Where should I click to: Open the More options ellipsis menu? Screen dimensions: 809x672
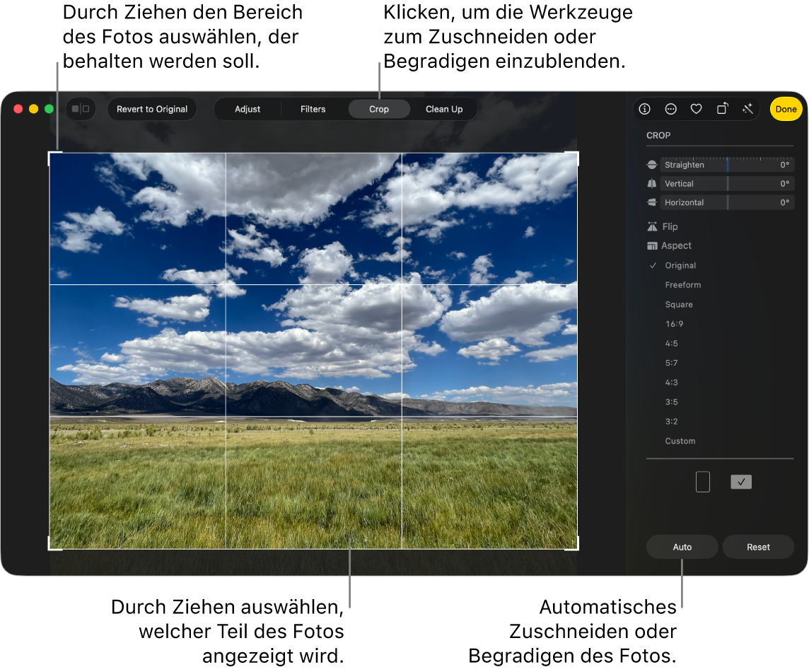click(x=670, y=109)
